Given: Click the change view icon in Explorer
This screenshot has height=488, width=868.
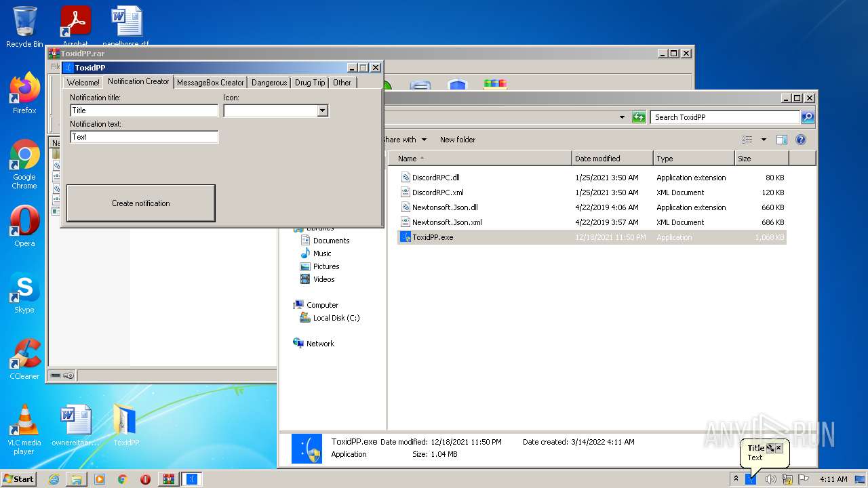Looking at the screenshot, I should click(x=747, y=140).
